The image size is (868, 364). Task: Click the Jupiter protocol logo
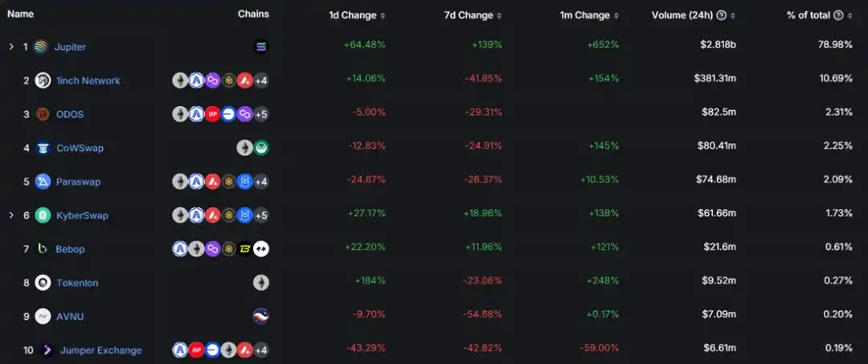[x=41, y=47]
